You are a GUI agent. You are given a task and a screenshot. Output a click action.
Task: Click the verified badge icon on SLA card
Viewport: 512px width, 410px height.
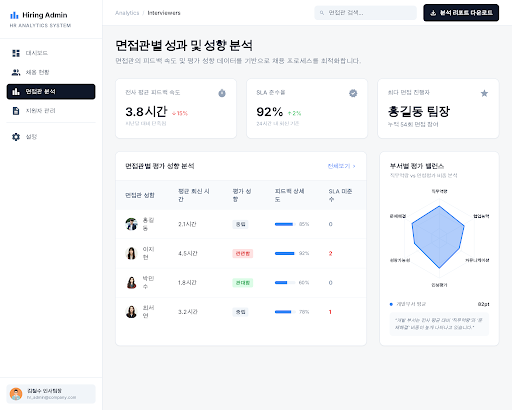(353, 93)
